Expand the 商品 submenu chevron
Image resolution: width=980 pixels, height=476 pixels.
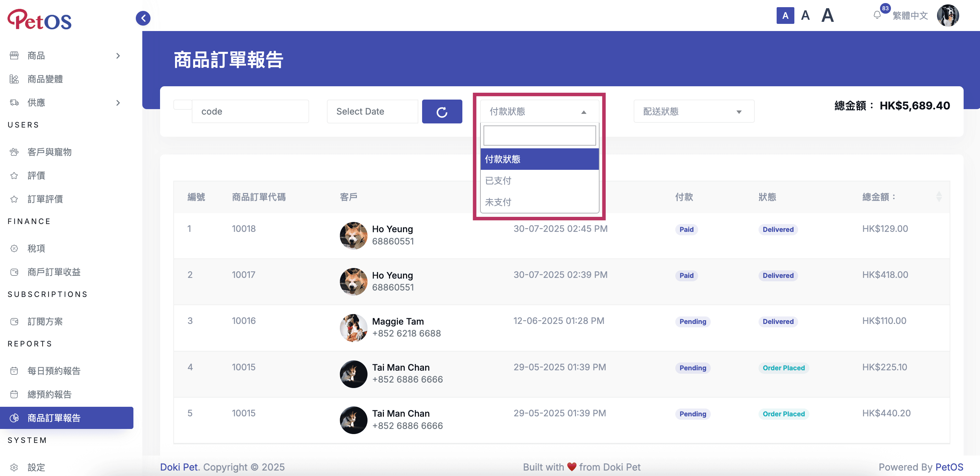tap(118, 56)
